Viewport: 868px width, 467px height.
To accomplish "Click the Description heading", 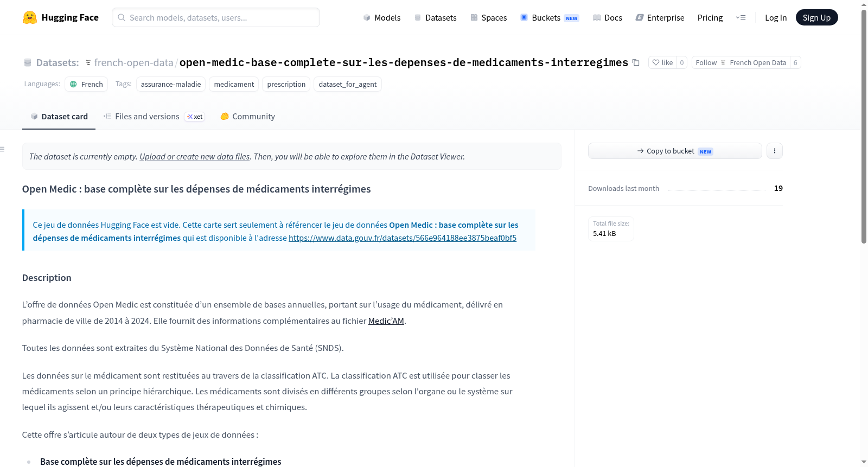I will (x=47, y=278).
